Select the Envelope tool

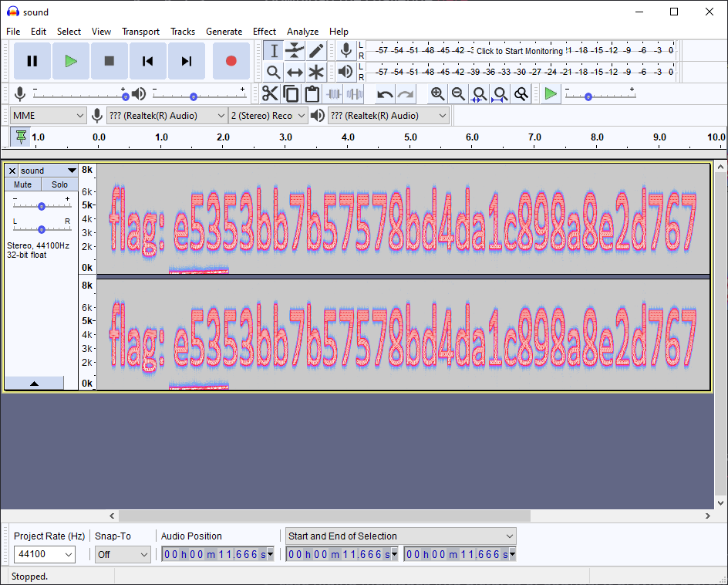[x=295, y=50]
